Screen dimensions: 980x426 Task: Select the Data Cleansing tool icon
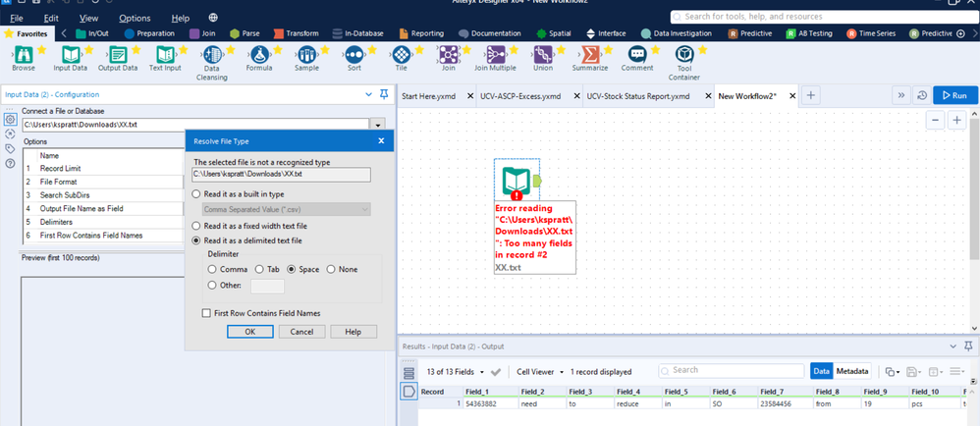coord(212,55)
